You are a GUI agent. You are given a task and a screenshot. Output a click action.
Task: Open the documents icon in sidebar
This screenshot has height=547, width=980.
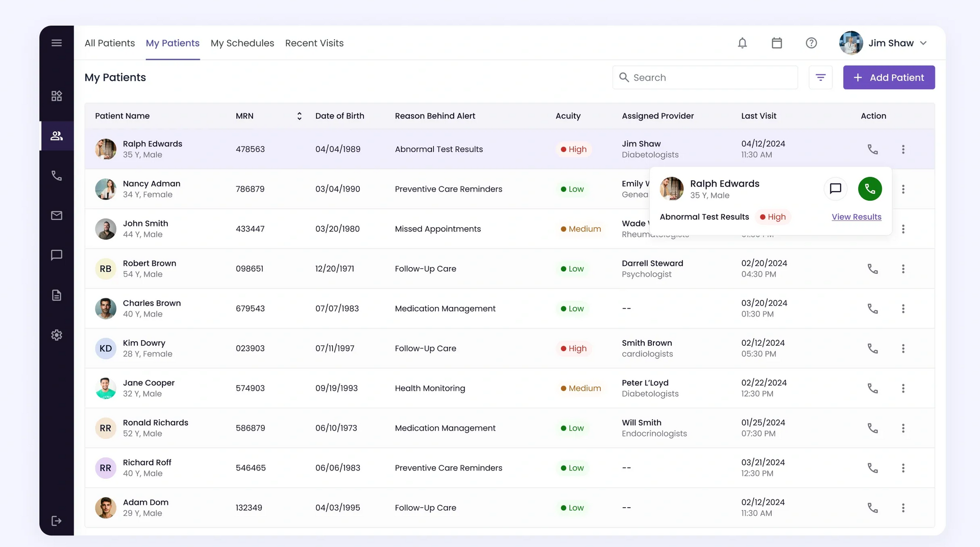tap(57, 295)
